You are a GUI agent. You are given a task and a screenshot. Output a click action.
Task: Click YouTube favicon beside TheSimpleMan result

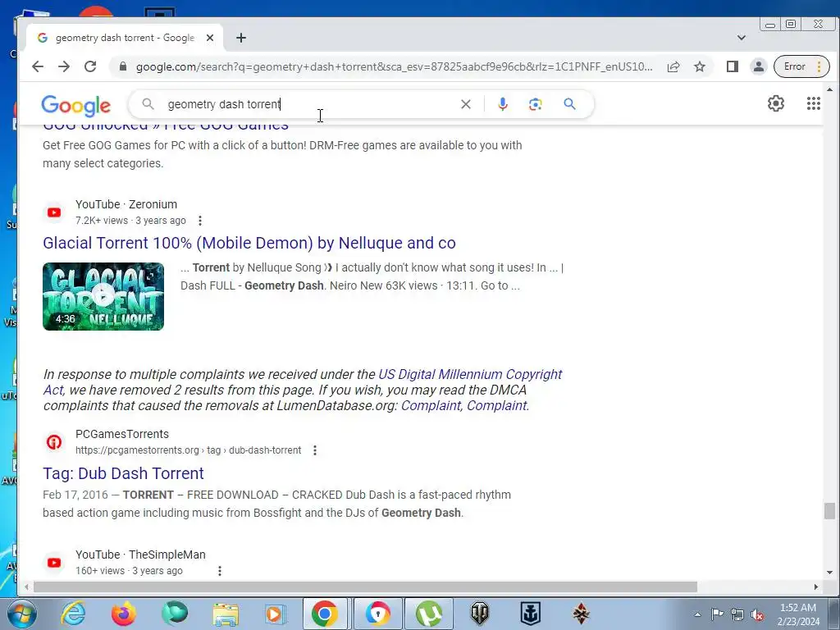pyautogui.click(x=54, y=563)
